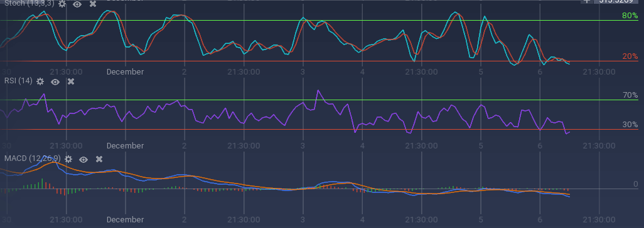This screenshot has width=644, height=228.
Task: Click the 0 level label in MACD
Action: (636, 184)
